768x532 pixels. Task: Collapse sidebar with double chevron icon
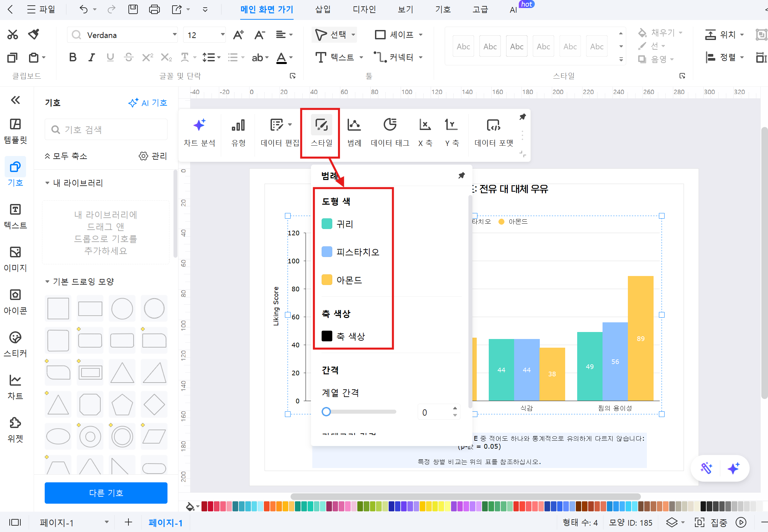pos(15,100)
